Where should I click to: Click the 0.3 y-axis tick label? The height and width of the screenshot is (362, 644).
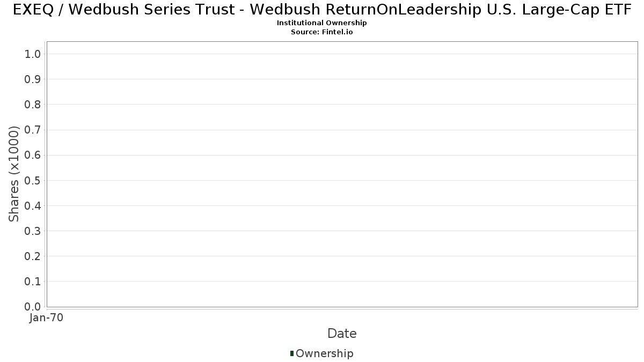pos(33,231)
